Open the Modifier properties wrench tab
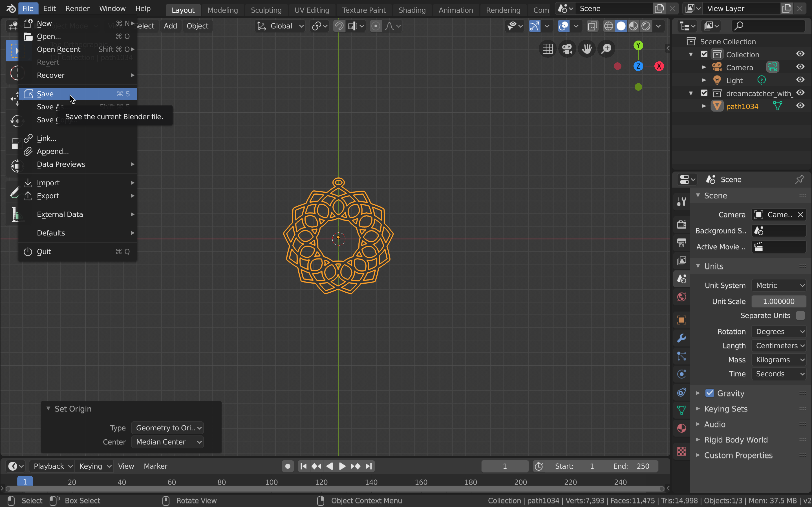 681,338
